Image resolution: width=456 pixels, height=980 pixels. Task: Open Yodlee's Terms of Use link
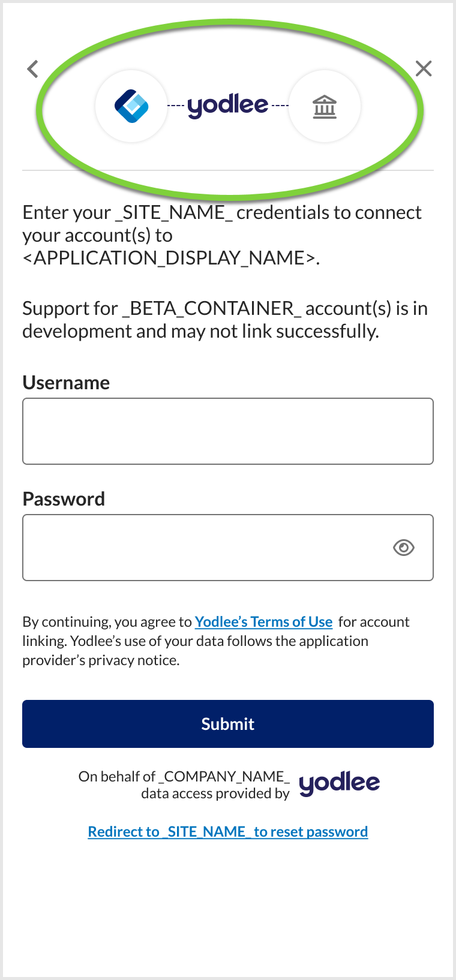263,621
